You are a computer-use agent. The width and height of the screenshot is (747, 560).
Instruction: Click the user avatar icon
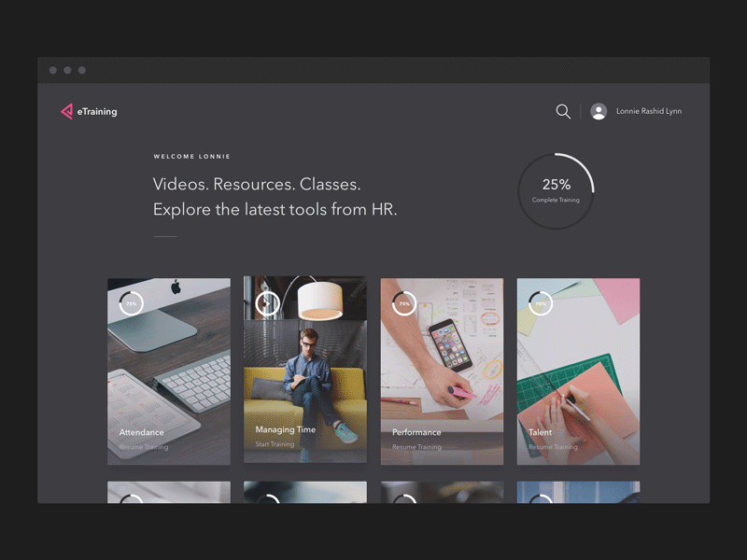(599, 111)
